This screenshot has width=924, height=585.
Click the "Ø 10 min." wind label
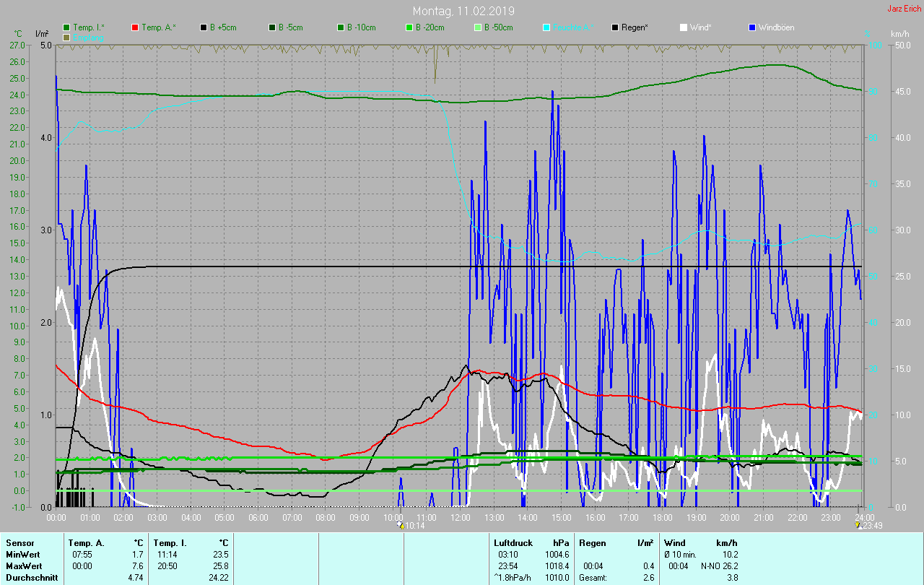[681, 555]
